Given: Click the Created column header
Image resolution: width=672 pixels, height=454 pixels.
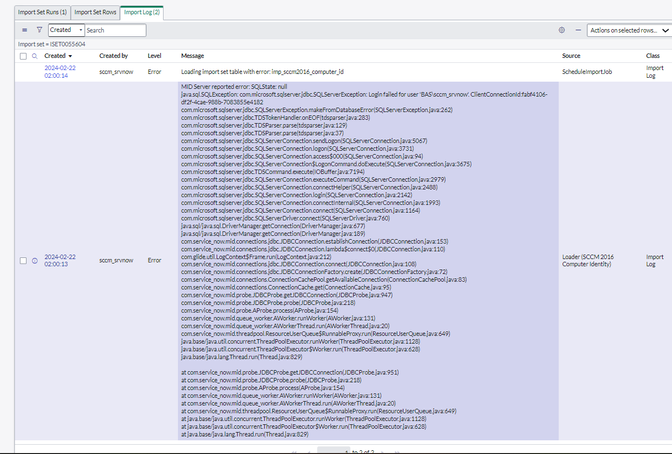Looking at the screenshot, I should click(x=55, y=56).
